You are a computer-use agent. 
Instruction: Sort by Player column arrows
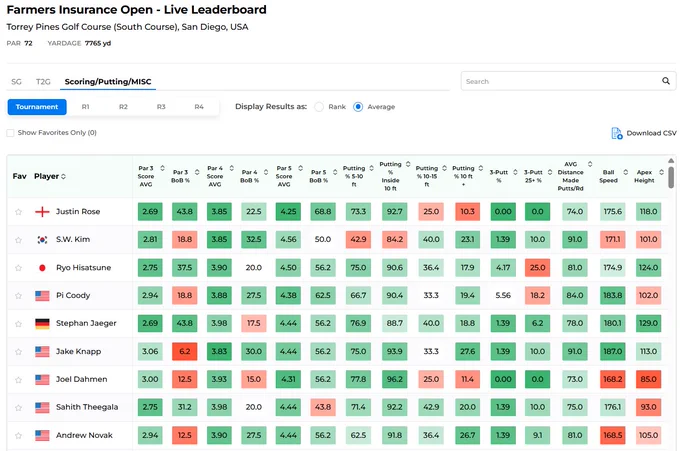pyautogui.click(x=63, y=176)
